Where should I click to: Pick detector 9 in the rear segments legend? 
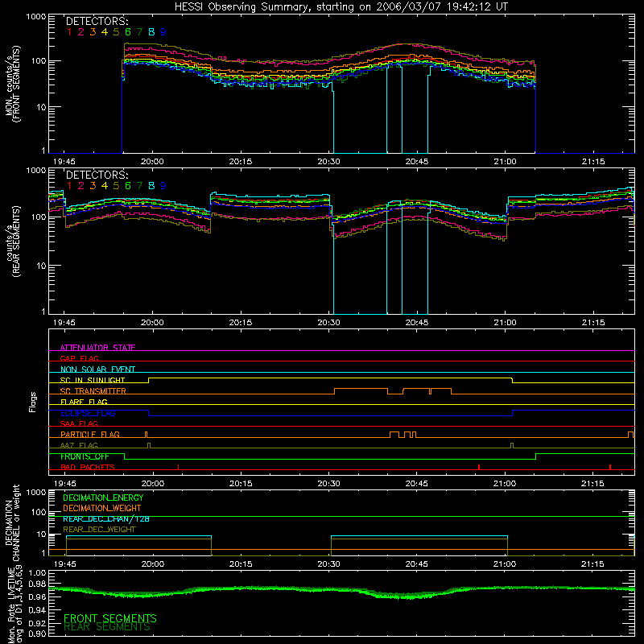coord(163,186)
